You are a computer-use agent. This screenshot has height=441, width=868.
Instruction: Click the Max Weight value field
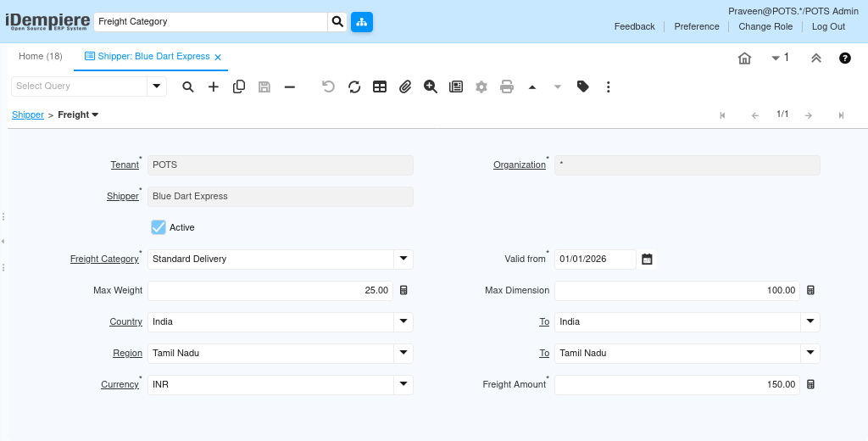(x=270, y=290)
